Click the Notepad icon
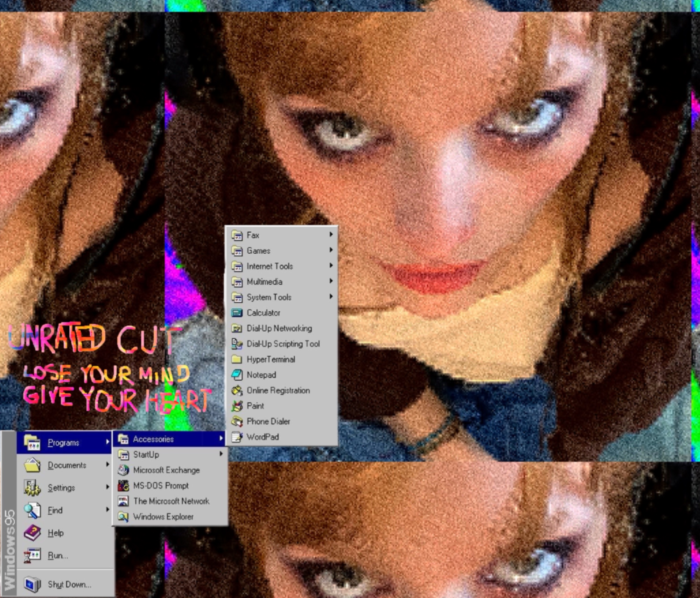Viewport: 700px width, 598px height. (237, 375)
